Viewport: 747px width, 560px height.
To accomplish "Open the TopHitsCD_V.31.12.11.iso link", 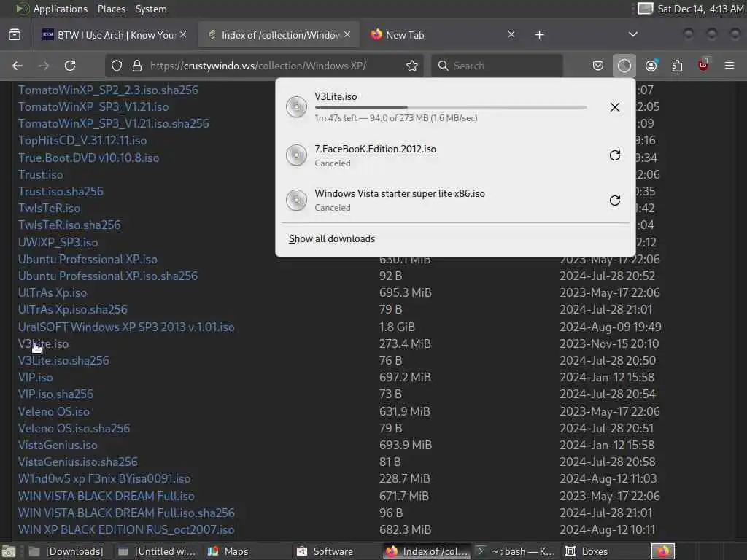I will 82,141.
